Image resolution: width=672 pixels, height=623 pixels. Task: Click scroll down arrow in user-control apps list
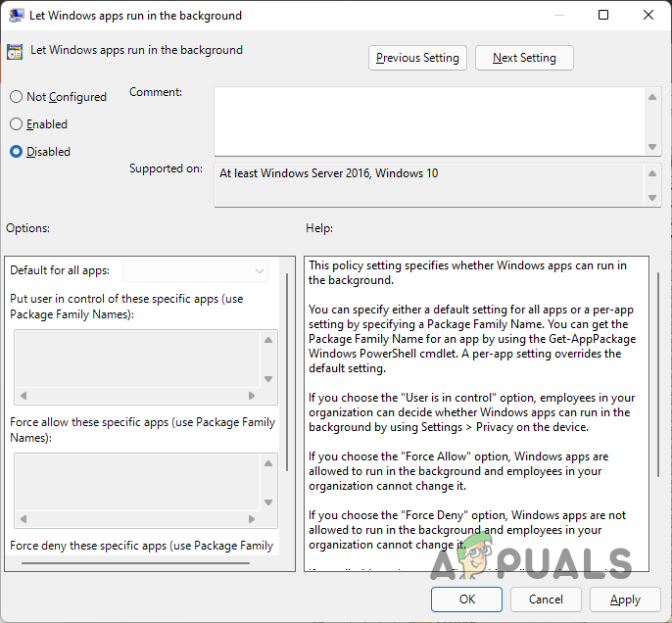[268, 379]
